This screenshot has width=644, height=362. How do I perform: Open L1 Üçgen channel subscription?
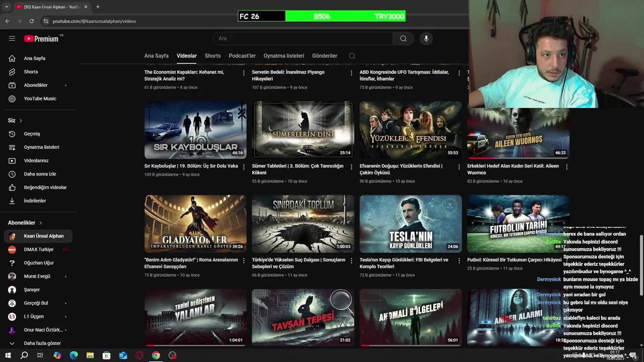pyautogui.click(x=38, y=316)
